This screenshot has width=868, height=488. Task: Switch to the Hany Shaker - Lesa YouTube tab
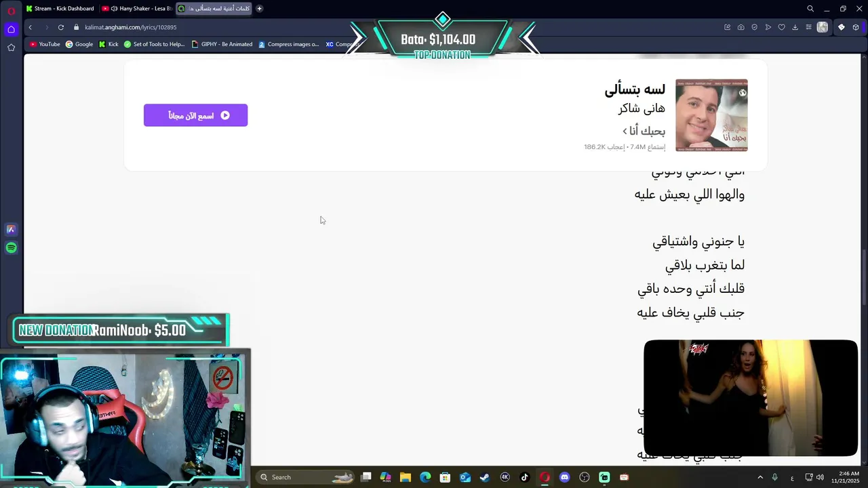click(x=138, y=9)
